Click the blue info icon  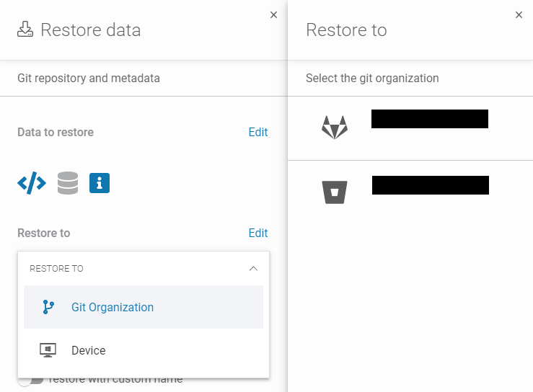coord(100,183)
